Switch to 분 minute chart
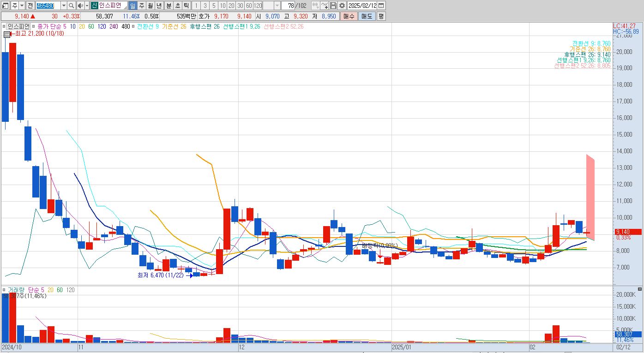The width and height of the screenshot is (644, 353). pos(169,6)
